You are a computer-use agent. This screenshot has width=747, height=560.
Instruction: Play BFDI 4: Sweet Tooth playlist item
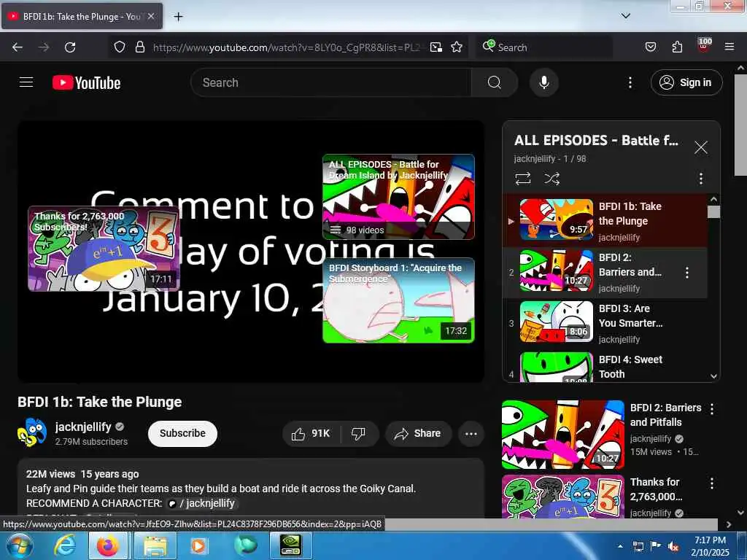coord(605,367)
